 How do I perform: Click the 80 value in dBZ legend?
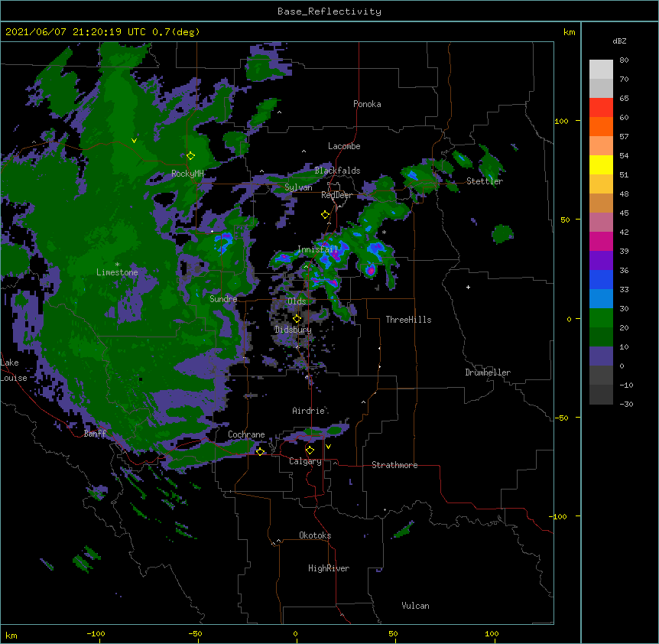(x=624, y=60)
